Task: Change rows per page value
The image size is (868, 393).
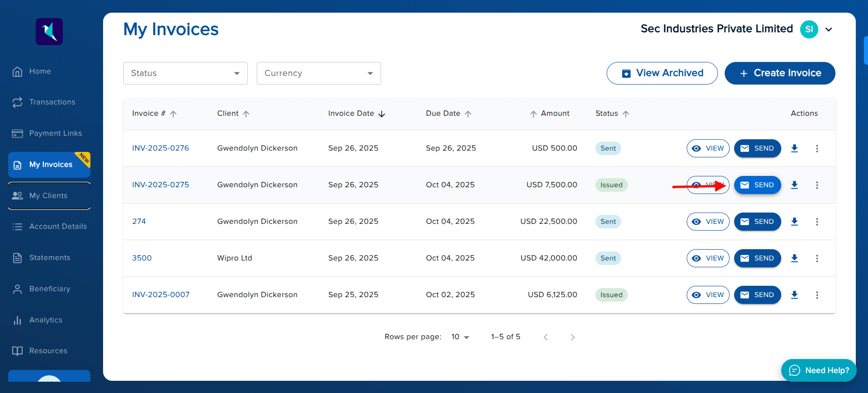Action: (x=460, y=337)
